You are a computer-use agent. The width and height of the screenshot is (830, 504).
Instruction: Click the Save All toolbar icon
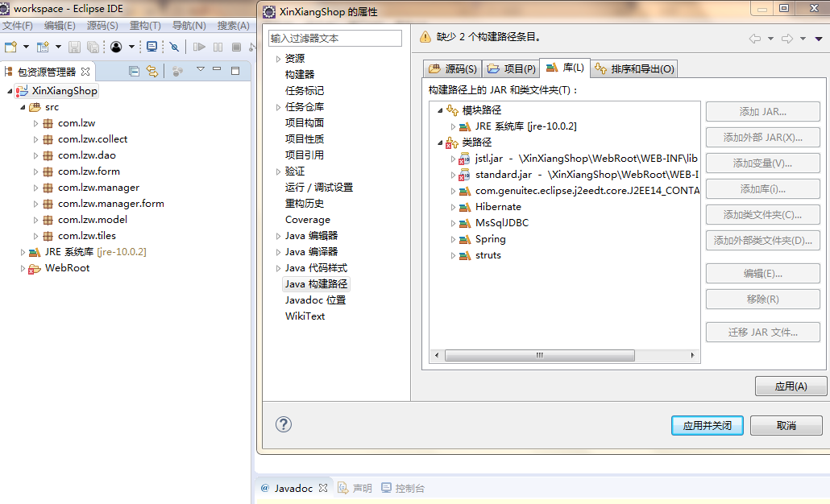coord(93,47)
